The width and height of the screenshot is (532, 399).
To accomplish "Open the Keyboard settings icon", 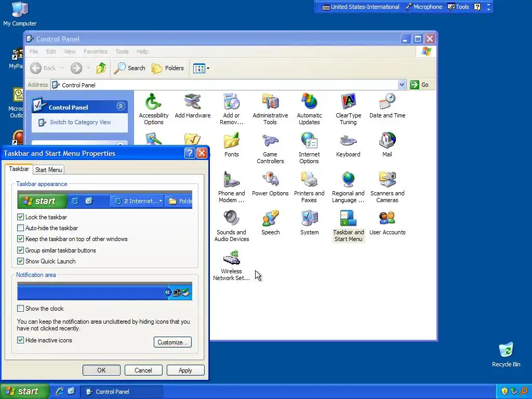I will point(348,145).
